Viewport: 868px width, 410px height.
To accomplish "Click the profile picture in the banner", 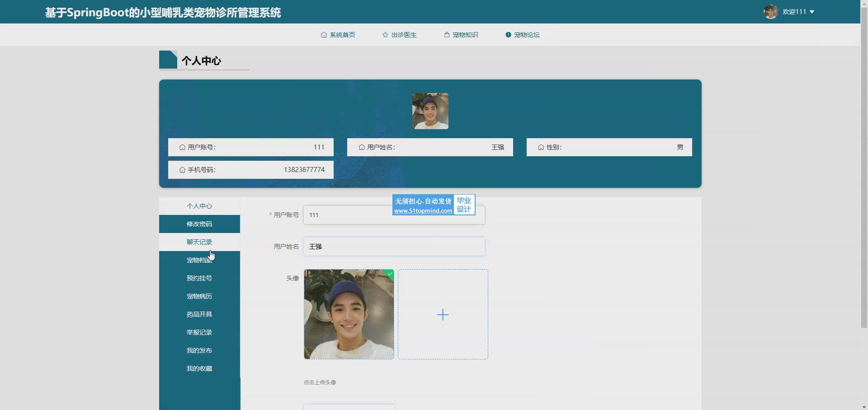I will (x=430, y=111).
